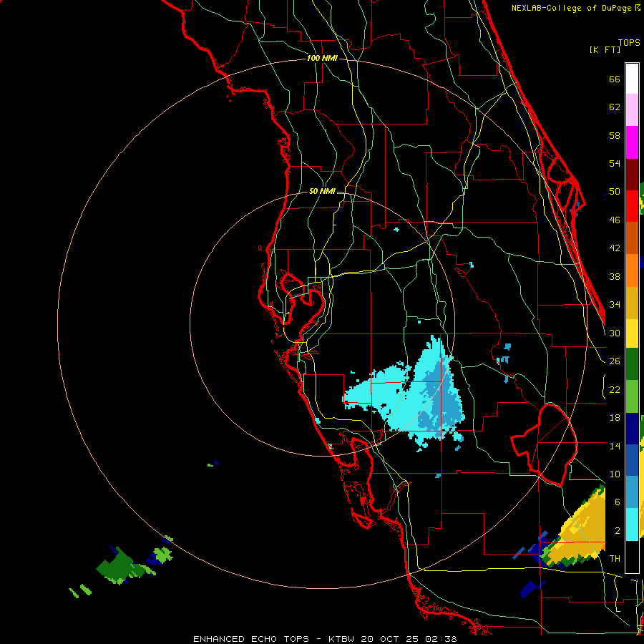Viewport: 644px width, 644px height.
Task: Select the yellow legend swatch above 30
Action: point(632,333)
